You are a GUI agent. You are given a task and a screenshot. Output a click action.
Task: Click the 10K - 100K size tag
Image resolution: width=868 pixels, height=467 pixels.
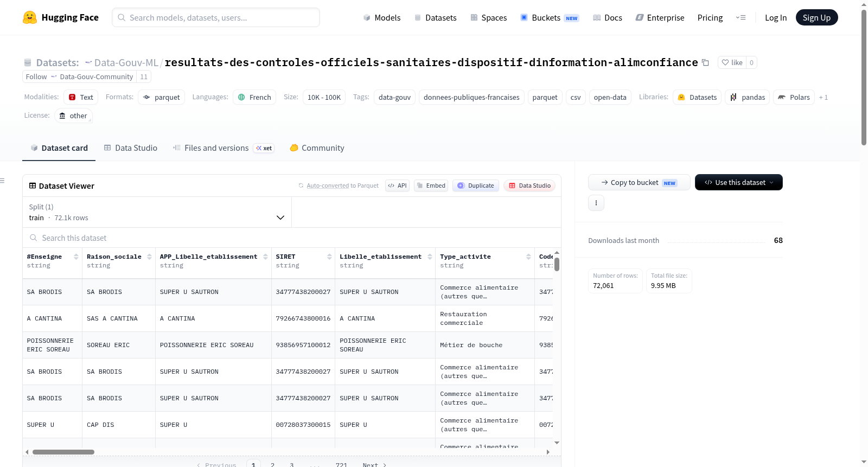(324, 97)
